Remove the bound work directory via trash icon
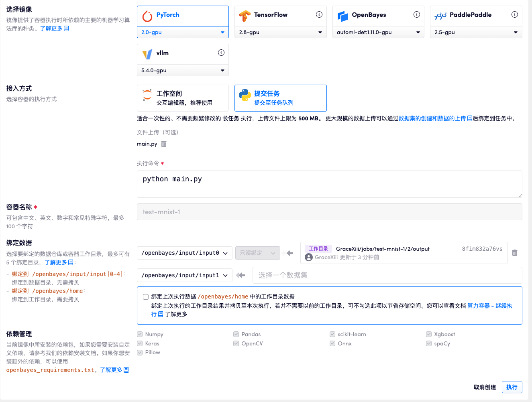This screenshot has width=532, height=402. pos(514,252)
